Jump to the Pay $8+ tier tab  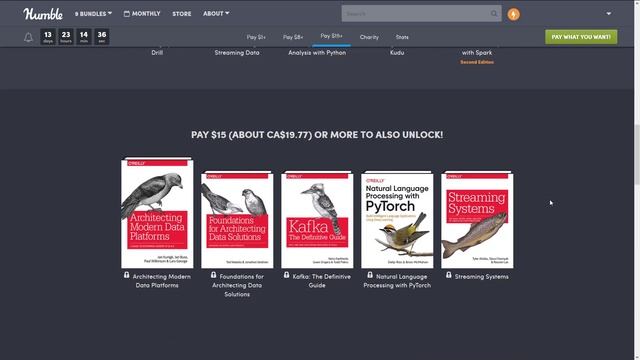tap(293, 37)
